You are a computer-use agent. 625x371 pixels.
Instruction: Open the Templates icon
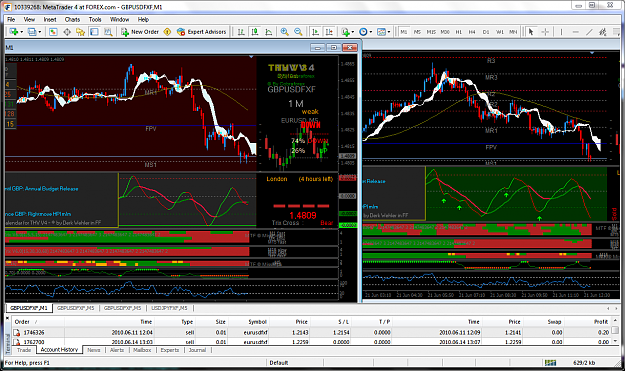pyautogui.click(x=381, y=32)
